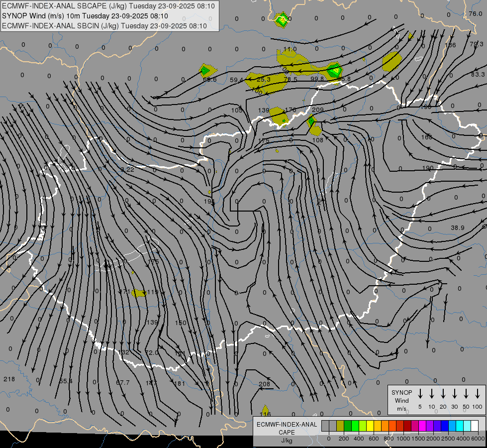Click the ECMWF-INDEX-ANAL SBCIN title line
Viewport: 487px width, 448px height.
tap(104, 26)
